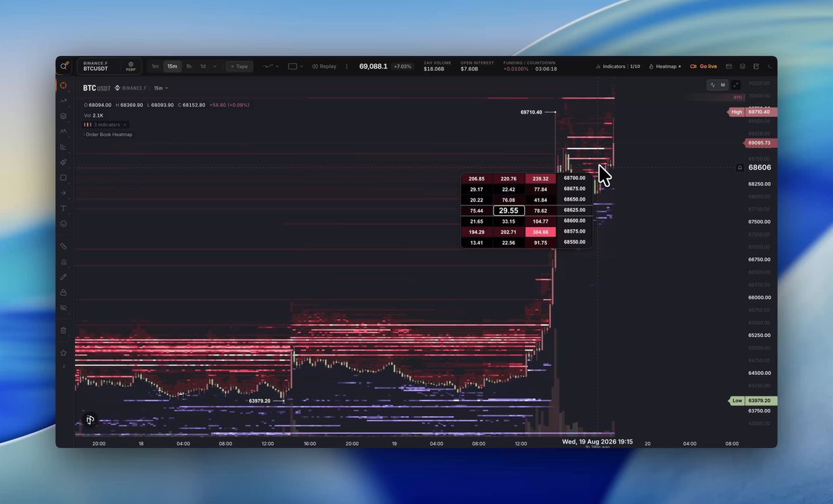The image size is (833, 504).
Task: Click the trash icon to delete drawings
Action: coord(63,330)
